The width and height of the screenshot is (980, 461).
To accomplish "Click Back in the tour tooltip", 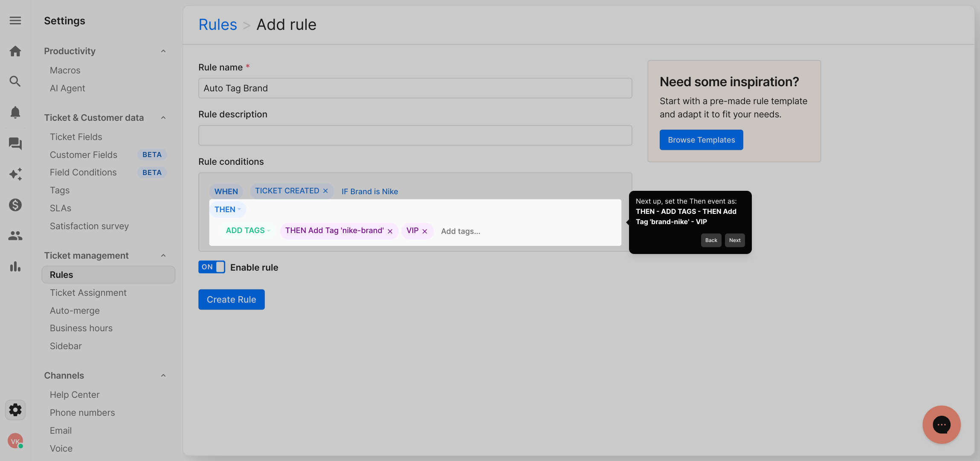I will click(x=711, y=240).
